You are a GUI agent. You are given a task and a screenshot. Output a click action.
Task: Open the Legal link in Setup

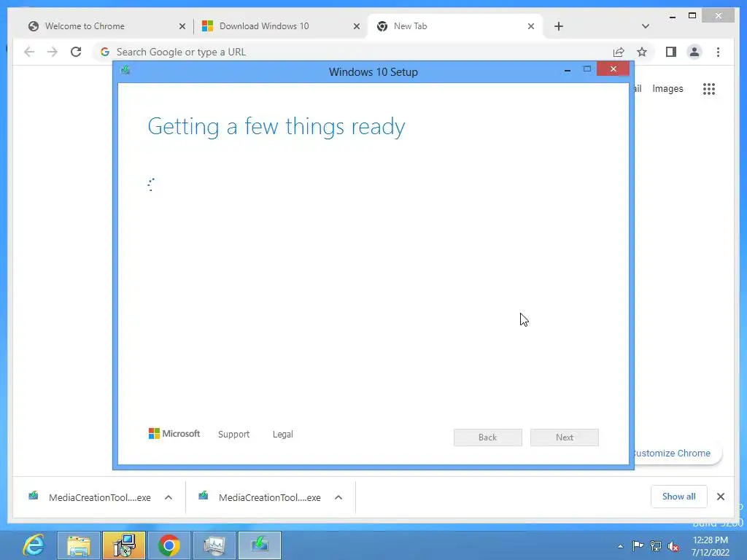[282, 435]
